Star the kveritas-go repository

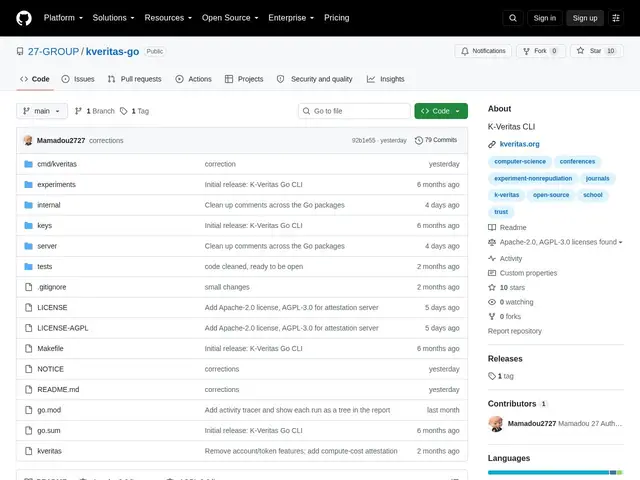click(596, 51)
